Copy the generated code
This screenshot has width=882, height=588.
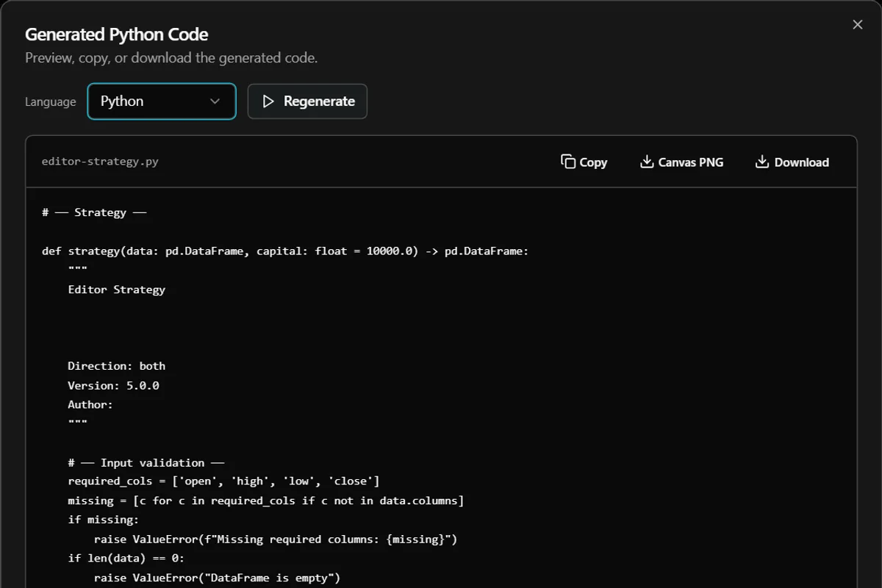pyautogui.click(x=584, y=162)
